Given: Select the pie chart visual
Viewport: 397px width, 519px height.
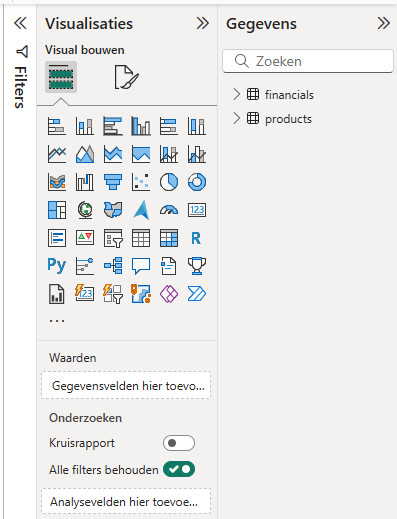Looking at the screenshot, I should click(x=169, y=182).
